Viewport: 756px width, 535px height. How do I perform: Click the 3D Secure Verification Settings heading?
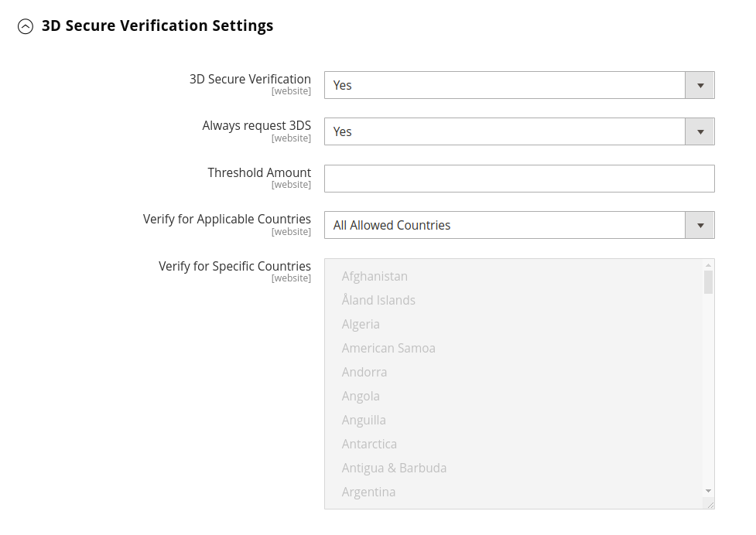(157, 26)
